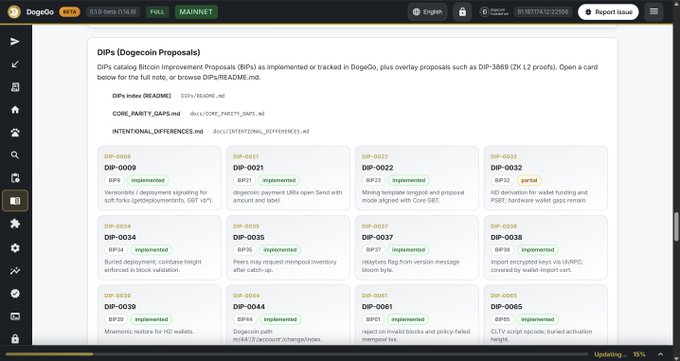The image size is (680, 361).
Task: Click the padlock icon at sidebar bottom
Action: [x=15, y=338]
